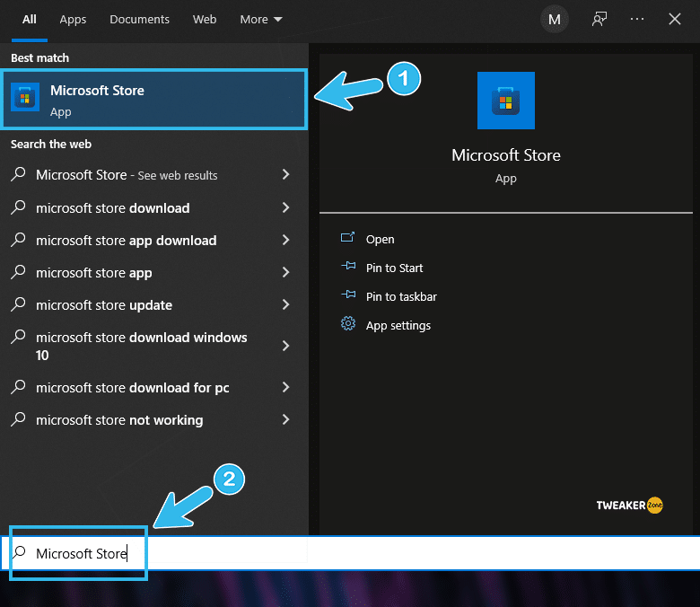The height and width of the screenshot is (607, 700).
Task: Click Open in the preview pane
Action: [x=380, y=240]
